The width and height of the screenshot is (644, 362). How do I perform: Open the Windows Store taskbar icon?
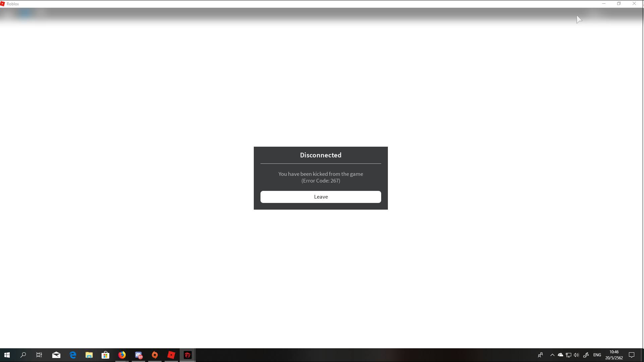click(x=105, y=355)
